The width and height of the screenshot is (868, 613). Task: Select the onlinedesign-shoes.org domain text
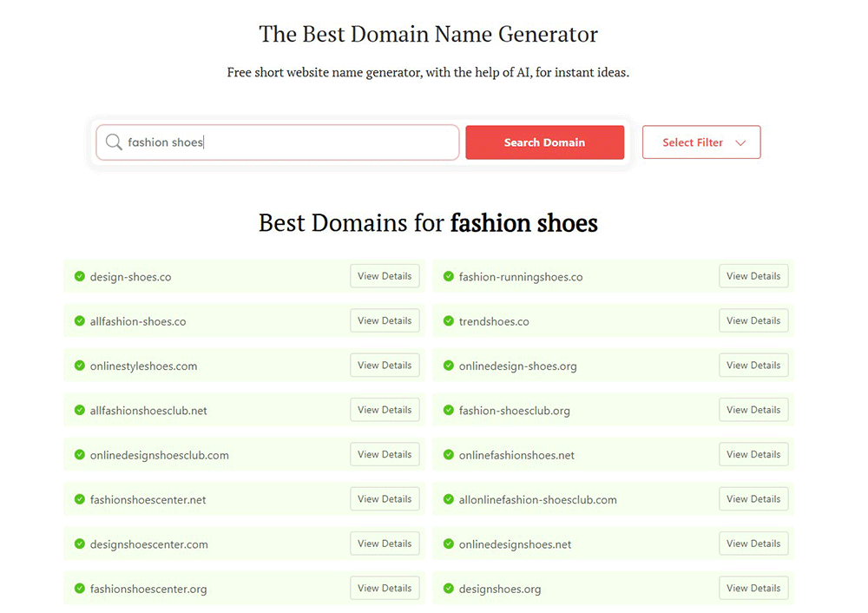517,366
